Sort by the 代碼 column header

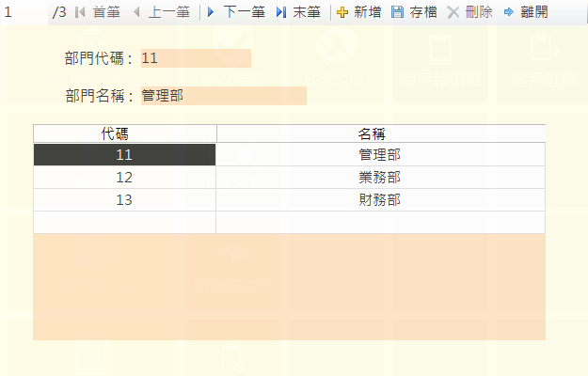pyautogui.click(x=124, y=133)
